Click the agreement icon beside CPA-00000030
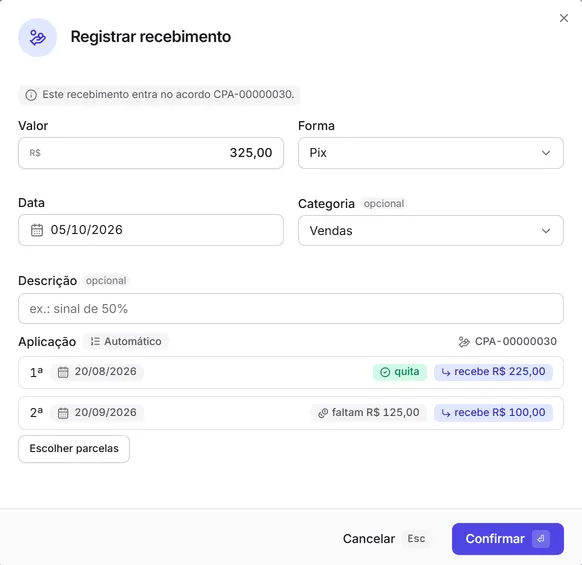 click(464, 342)
